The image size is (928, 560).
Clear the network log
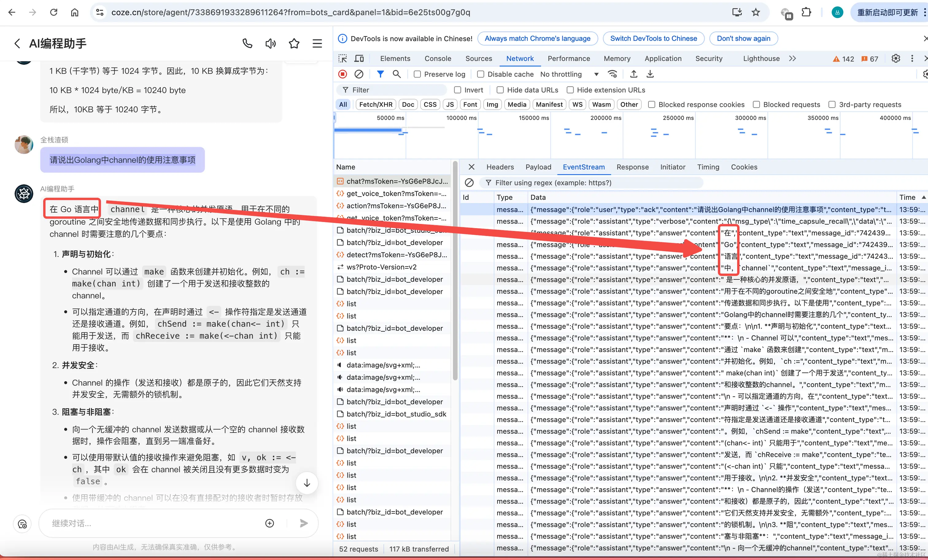click(359, 74)
